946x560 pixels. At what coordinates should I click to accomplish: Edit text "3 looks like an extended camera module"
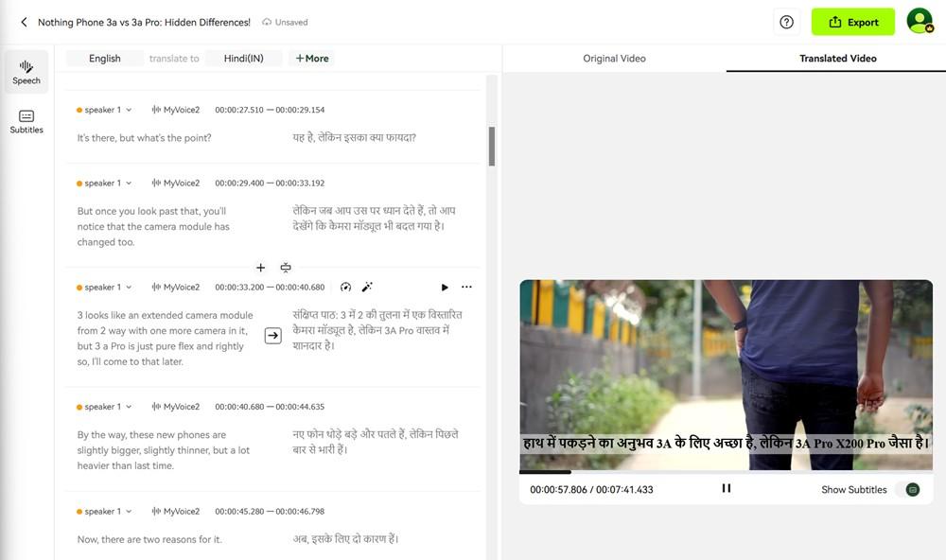tap(166, 338)
